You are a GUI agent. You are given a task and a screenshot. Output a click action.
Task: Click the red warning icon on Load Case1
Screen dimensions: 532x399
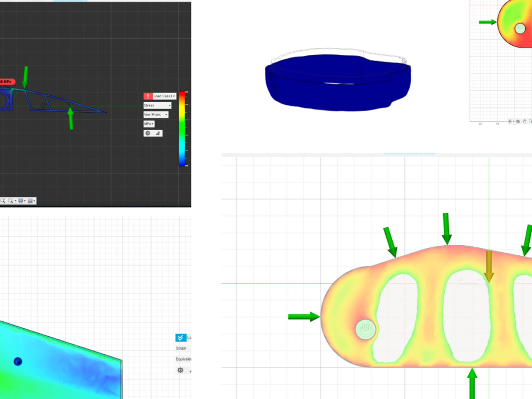coord(148,96)
